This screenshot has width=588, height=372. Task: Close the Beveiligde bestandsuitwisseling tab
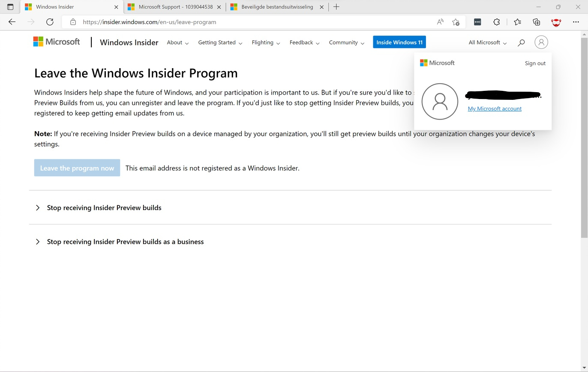point(321,7)
